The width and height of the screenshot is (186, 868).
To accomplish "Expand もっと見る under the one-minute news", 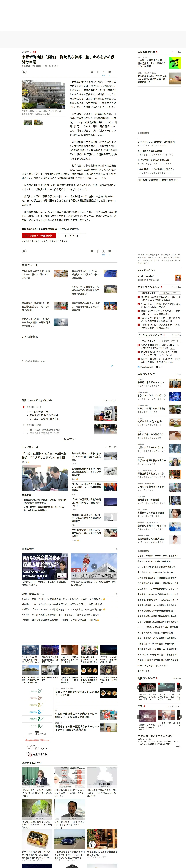I will (70, 439).
